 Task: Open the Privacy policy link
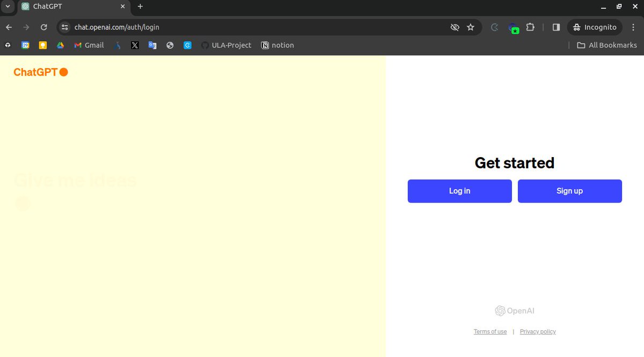(538, 332)
